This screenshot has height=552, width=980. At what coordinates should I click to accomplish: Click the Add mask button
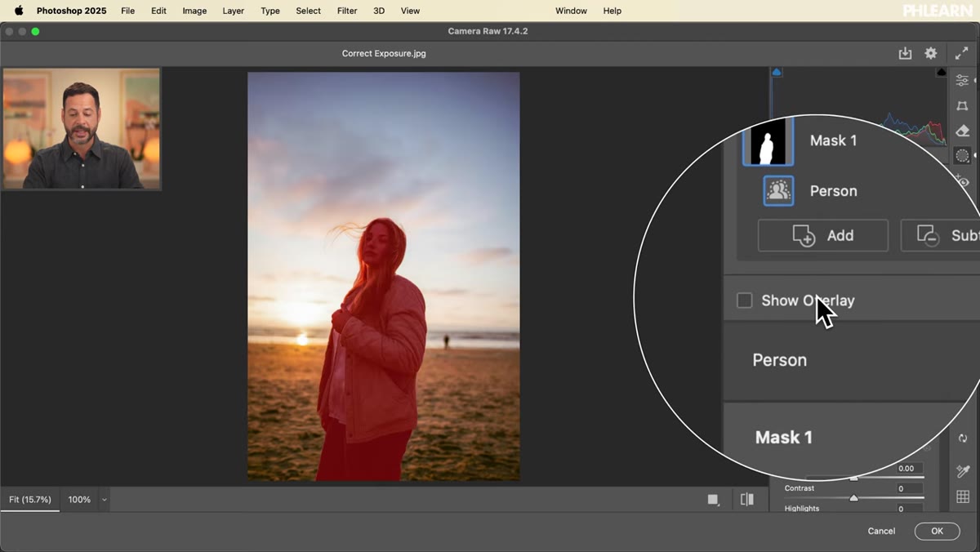pos(822,235)
